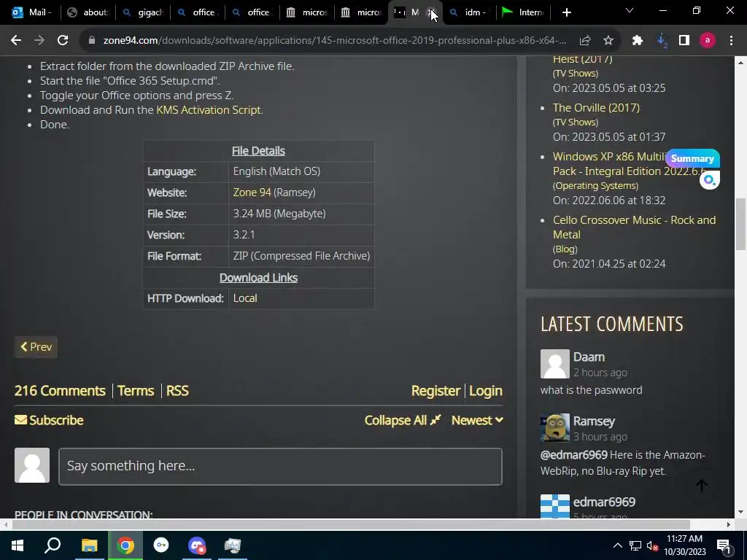Click the horizontal scrollbar at page bottom
The width and height of the screenshot is (747, 560).
(x=351, y=524)
